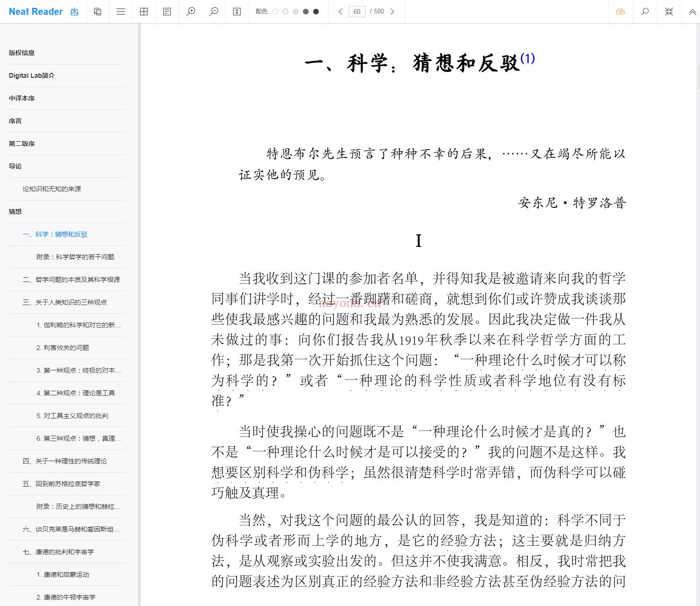Open the library/bookshelf icon in toolbar

click(x=98, y=12)
